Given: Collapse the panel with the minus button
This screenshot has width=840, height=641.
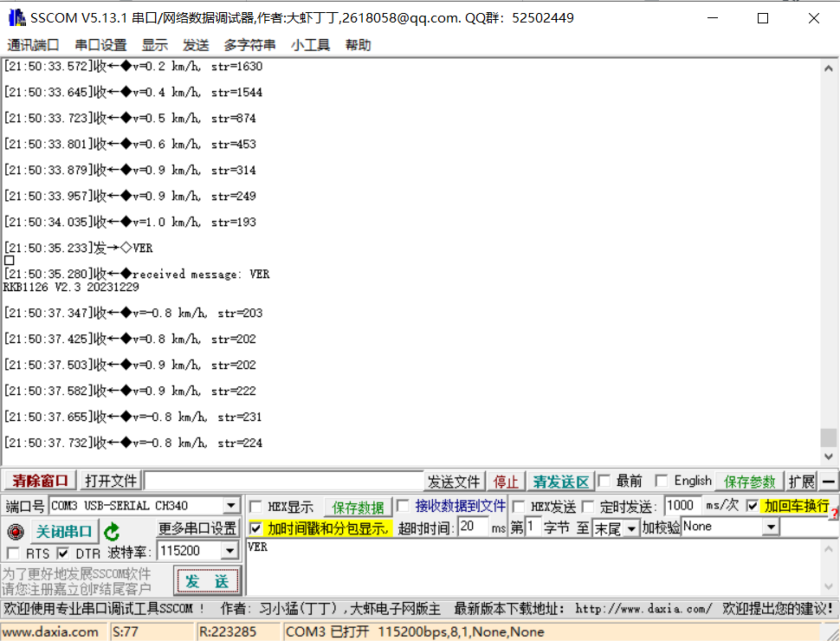Looking at the screenshot, I should 829,482.
